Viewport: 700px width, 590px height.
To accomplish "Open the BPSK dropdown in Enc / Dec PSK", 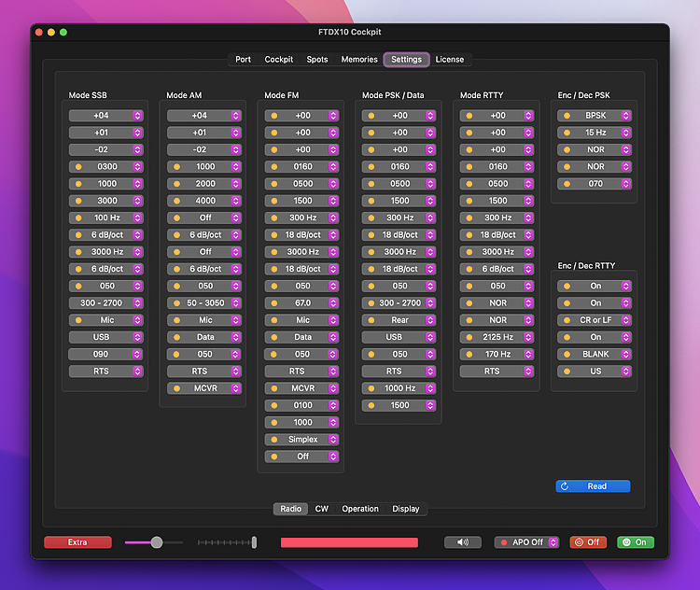I will point(595,116).
